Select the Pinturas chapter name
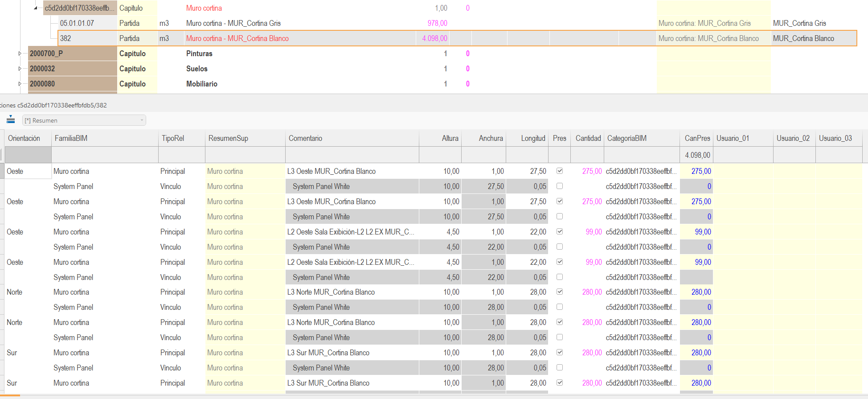 pyautogui.click(x=199, y=53)
